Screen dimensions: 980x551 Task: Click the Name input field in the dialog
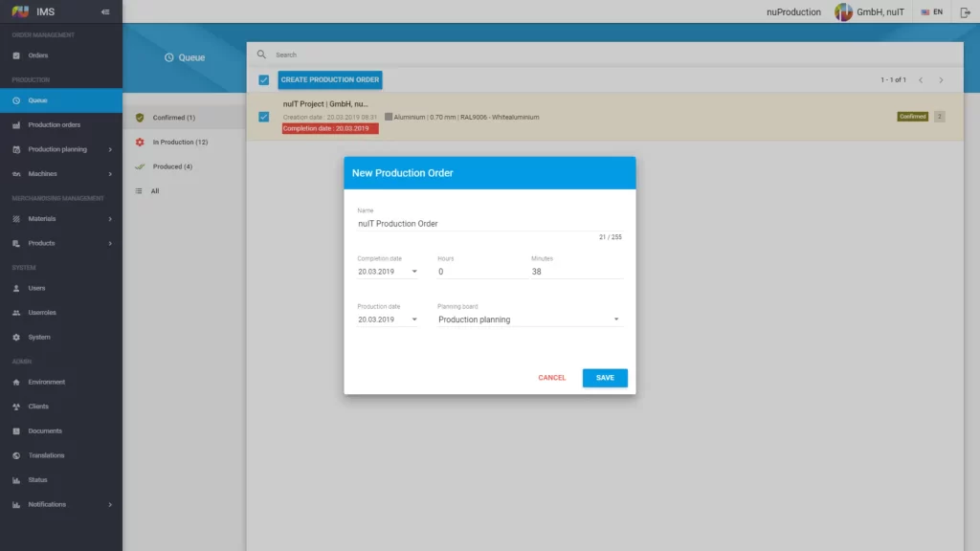(489, 224)
